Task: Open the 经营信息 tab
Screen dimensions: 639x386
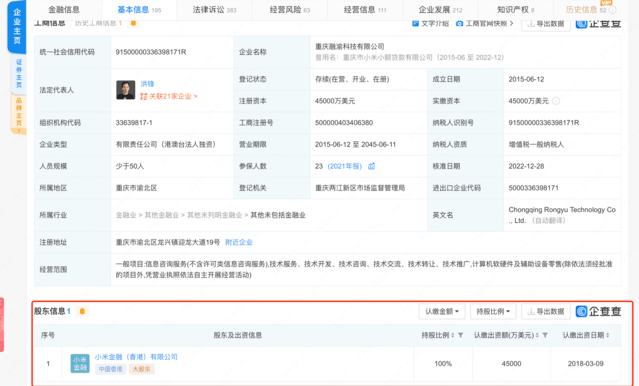Action: coord(365,9)
